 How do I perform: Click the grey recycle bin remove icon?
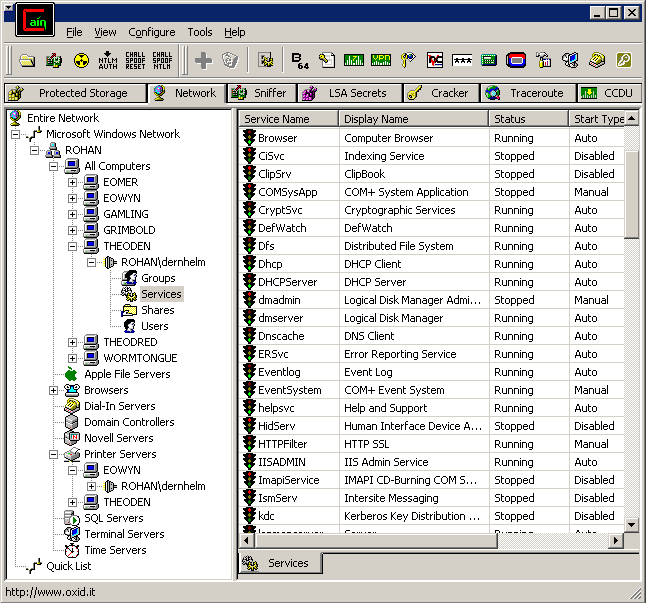[230, 61]
